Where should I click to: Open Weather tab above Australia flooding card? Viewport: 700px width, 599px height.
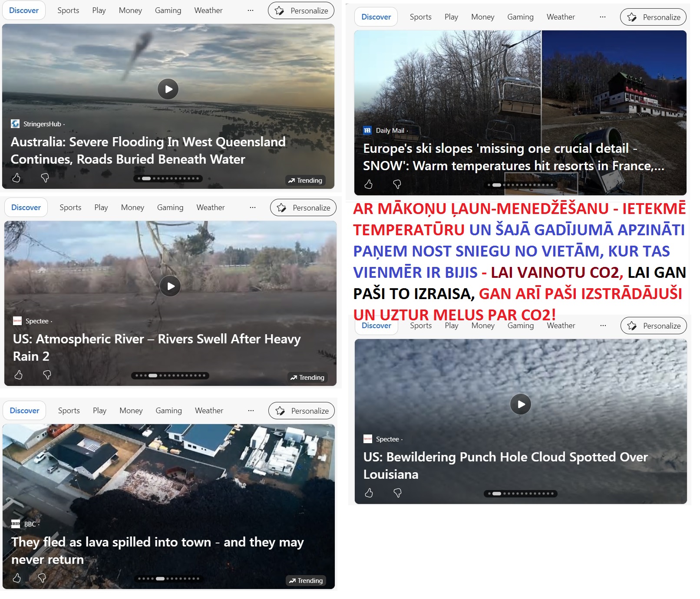208,10
